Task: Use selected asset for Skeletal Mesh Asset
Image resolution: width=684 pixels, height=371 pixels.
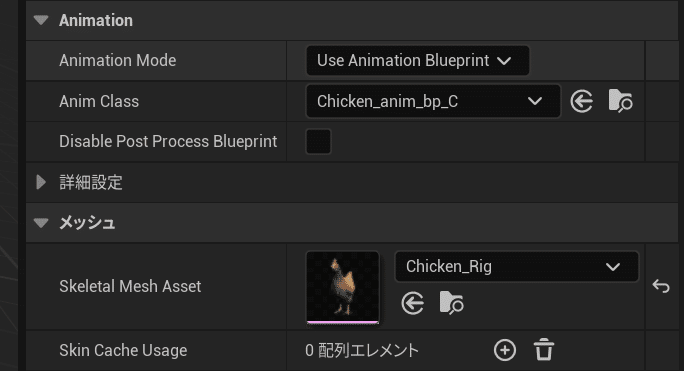Action: click(x=413, y=303)
